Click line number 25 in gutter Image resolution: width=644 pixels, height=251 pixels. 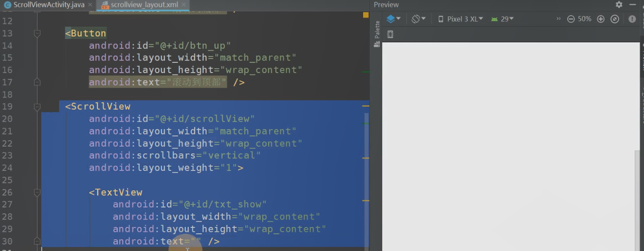[7, 180]
